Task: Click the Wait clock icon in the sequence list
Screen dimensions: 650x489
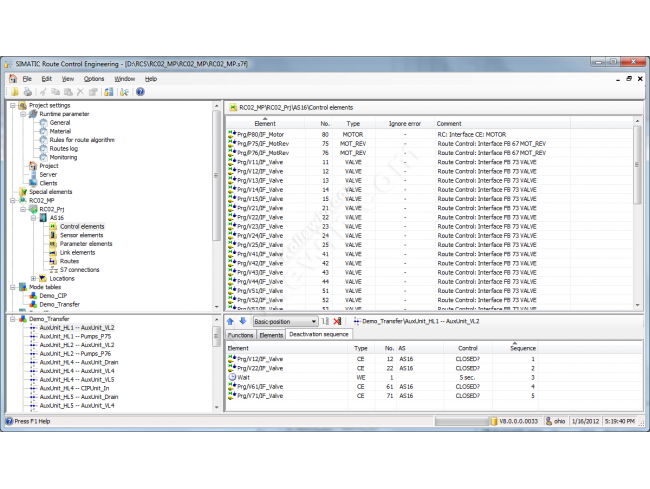Action: coord(232,378)
